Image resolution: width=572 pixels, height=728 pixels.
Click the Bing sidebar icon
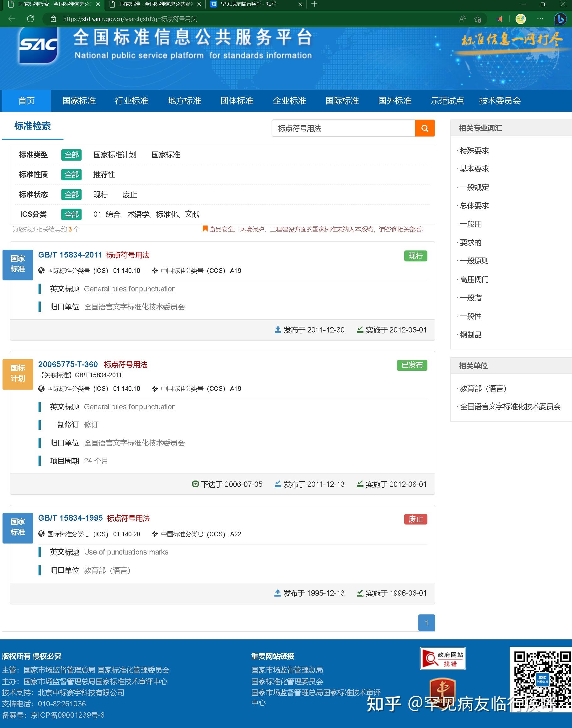[x=560, y=19]
